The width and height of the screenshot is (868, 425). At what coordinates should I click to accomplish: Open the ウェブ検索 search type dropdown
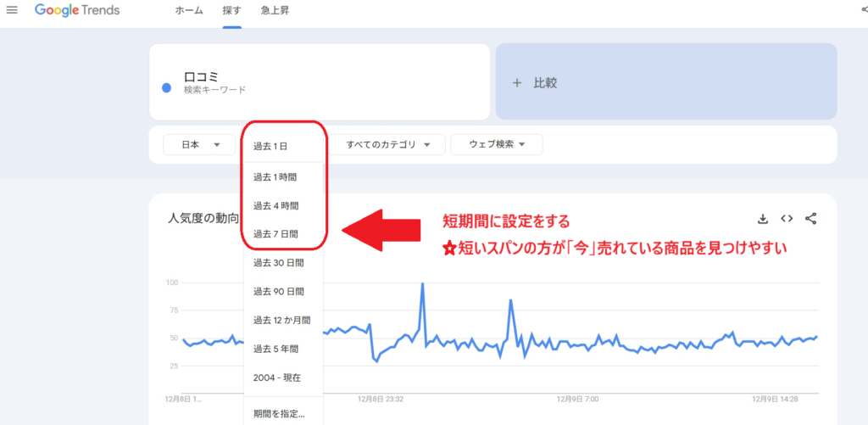497,145
